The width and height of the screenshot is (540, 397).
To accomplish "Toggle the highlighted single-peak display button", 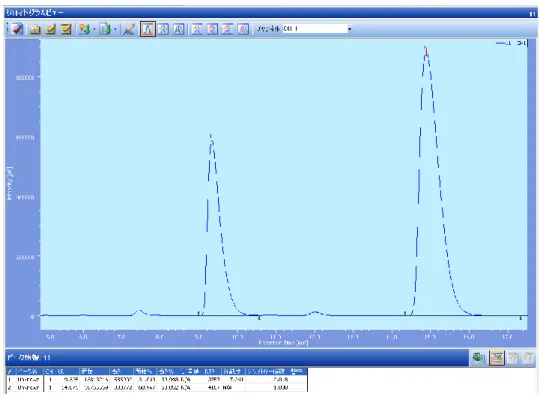I will click(x=148, y=29).
